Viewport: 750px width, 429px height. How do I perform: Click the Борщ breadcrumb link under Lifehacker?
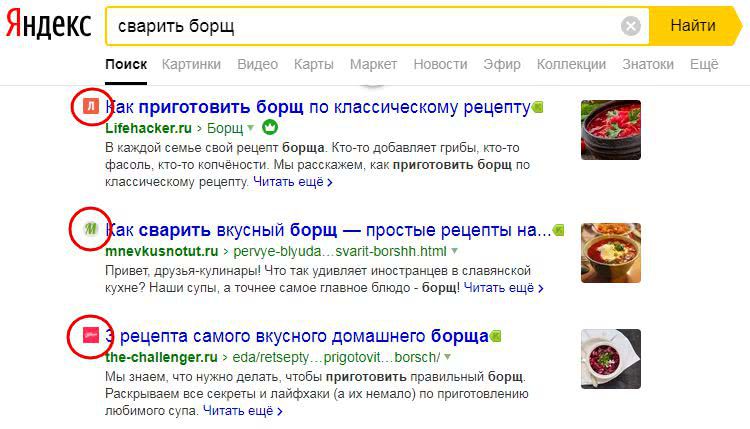point(225,128)
